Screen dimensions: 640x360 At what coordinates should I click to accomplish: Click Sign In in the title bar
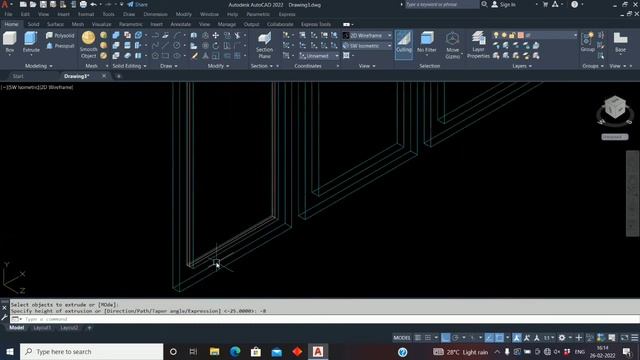(x=503, y=4)
